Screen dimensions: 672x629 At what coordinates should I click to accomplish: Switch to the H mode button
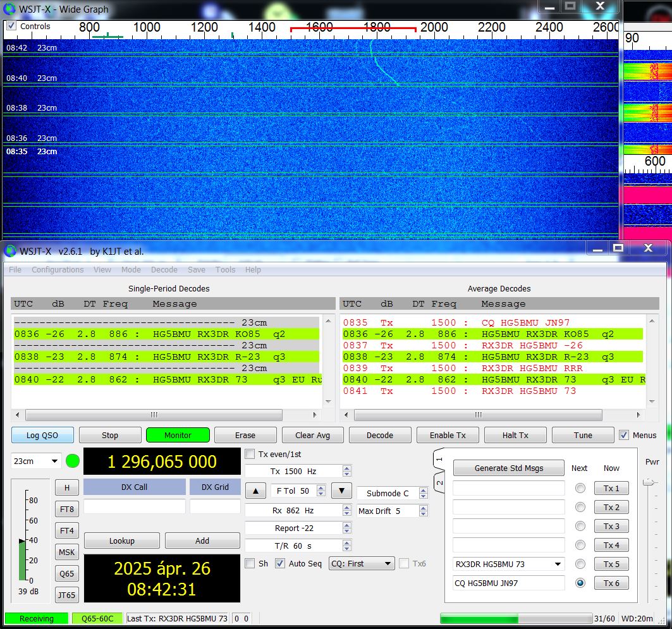67,487
